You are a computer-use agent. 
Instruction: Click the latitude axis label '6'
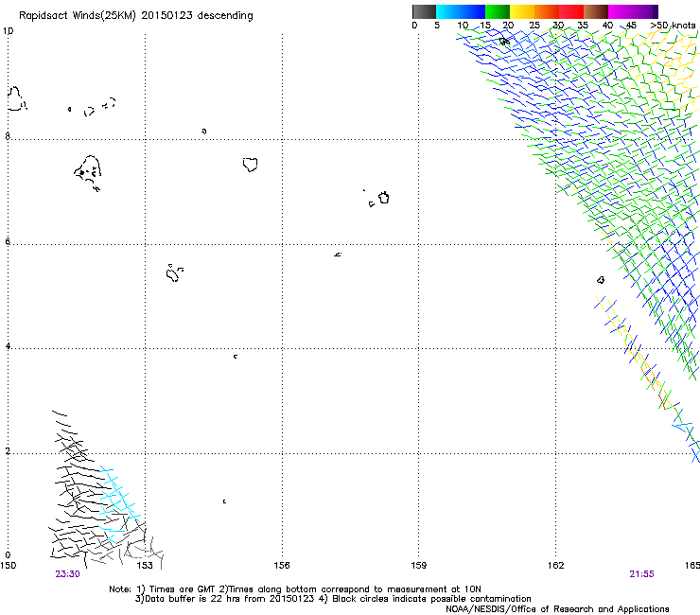pos(8,241)
